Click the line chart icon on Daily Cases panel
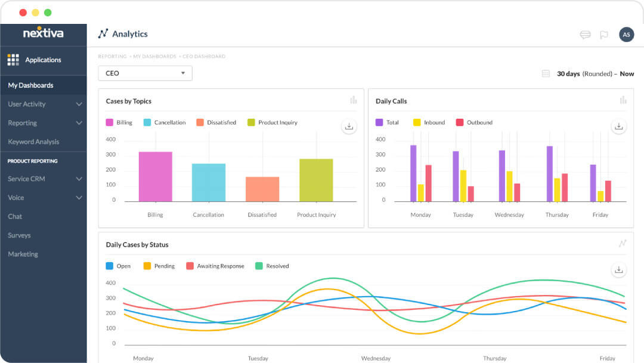Viewport: 644px width, 363px height. (623, 244)
